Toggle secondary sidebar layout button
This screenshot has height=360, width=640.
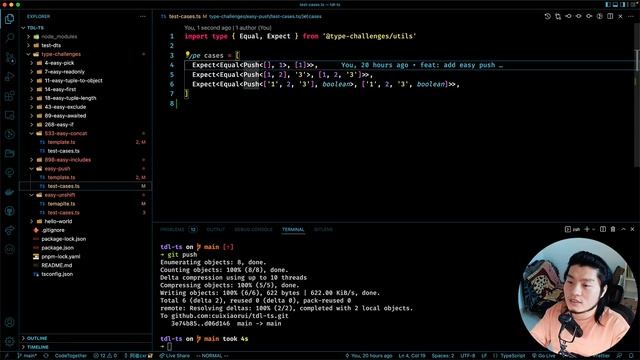pyautogui.click(x=622, y=4)
